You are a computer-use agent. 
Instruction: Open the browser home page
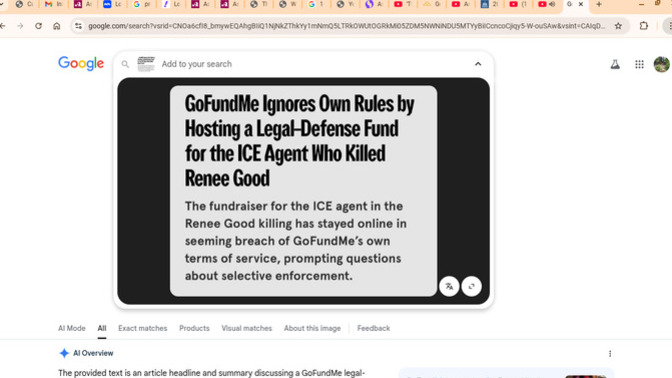(x=57, y=26)
